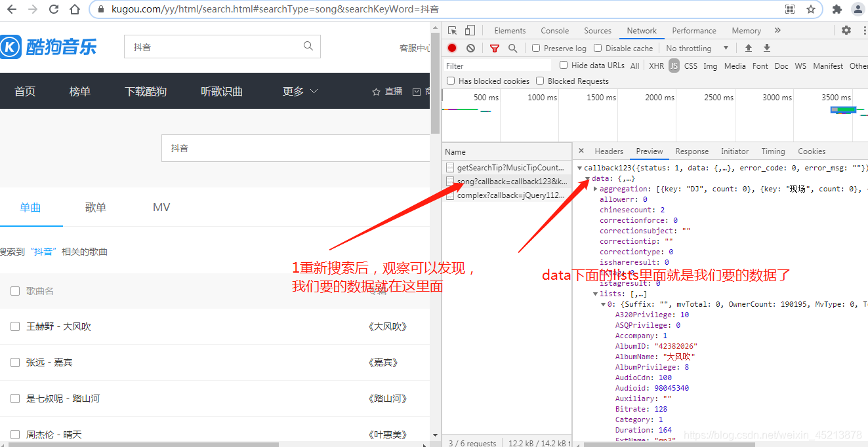Collapse the callback123 root object
868x447 pixels.
pos(580,168)
